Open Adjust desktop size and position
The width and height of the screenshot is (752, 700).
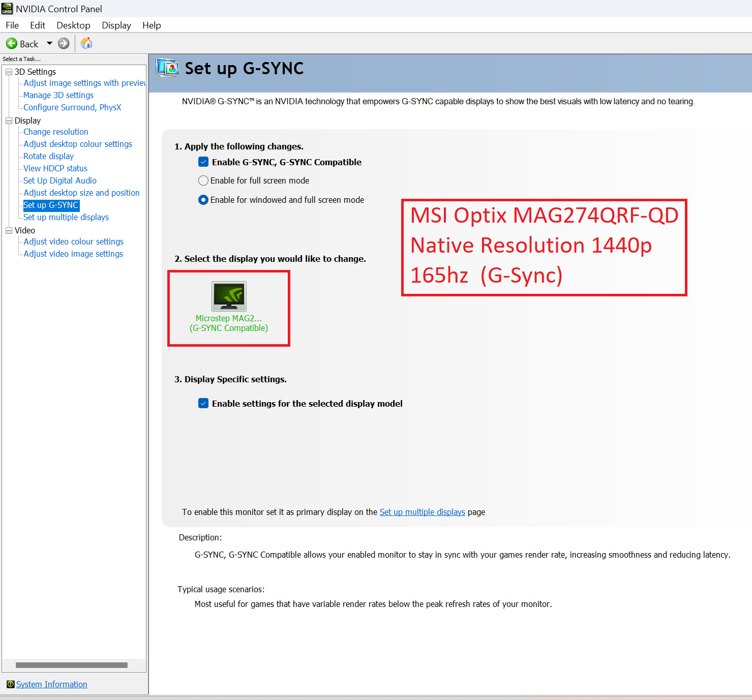point(81,193)
